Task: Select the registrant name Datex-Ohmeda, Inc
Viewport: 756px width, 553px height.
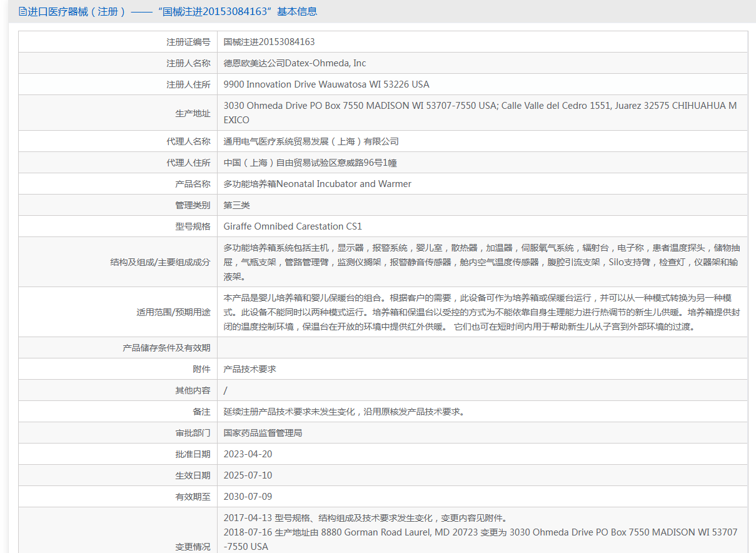Action: pyautogui.click(x=295, y=63)
